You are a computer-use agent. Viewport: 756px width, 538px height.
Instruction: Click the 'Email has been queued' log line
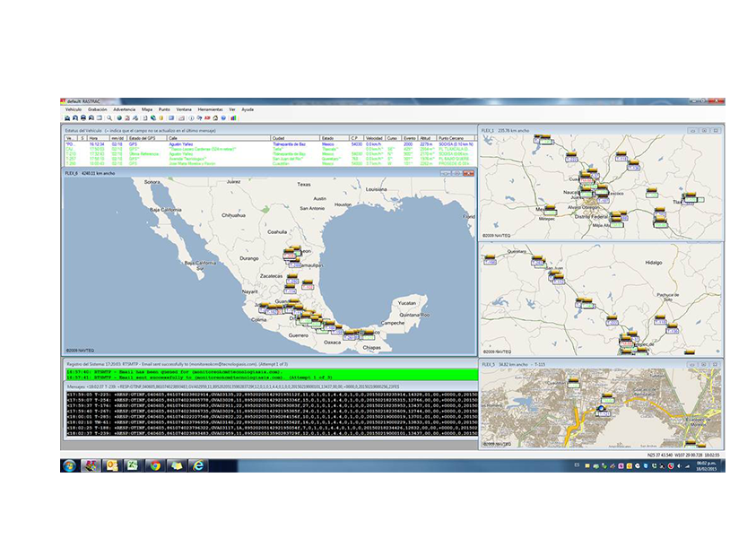coord(271,372)
